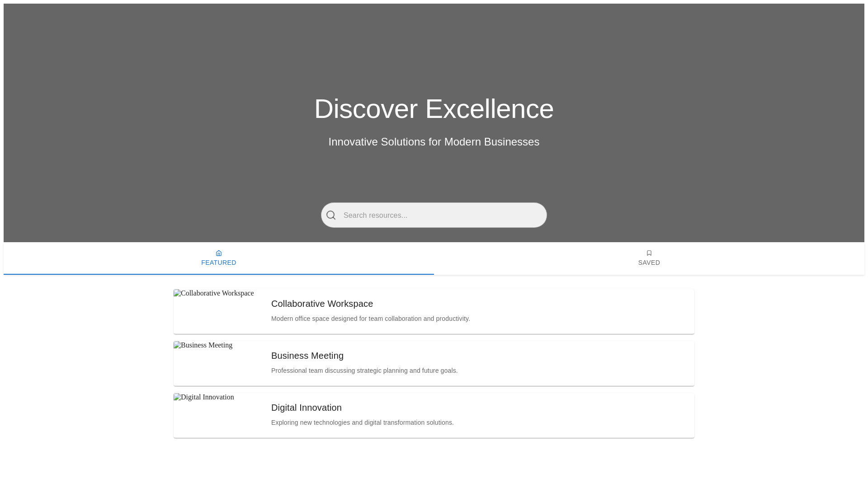Viewport: 868px width, 488px height.
Task: Click 'Innovative Solutions for Modern Businesses' subtitle
Action: click(x=434, y=142)
